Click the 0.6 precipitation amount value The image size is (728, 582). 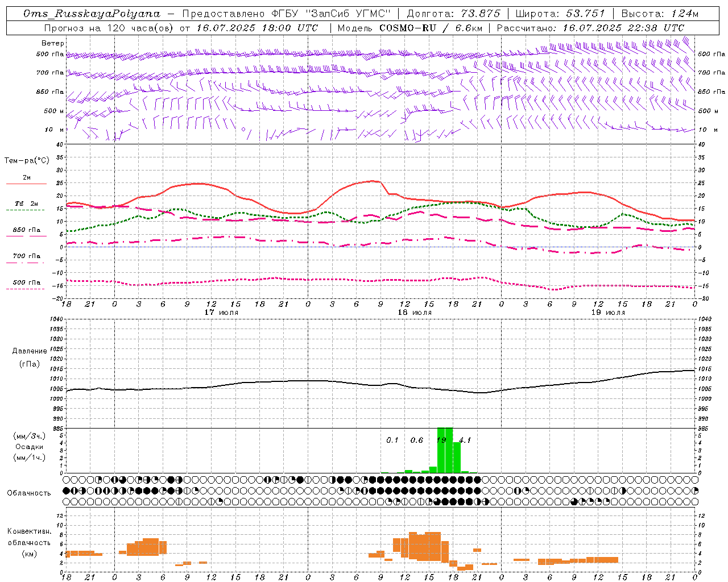point(417,440)
